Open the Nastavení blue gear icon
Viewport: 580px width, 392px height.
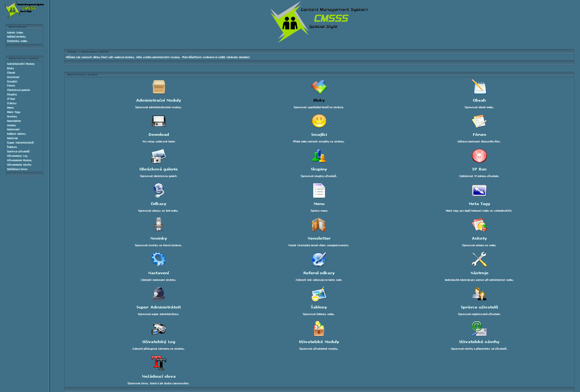point(159,259)
